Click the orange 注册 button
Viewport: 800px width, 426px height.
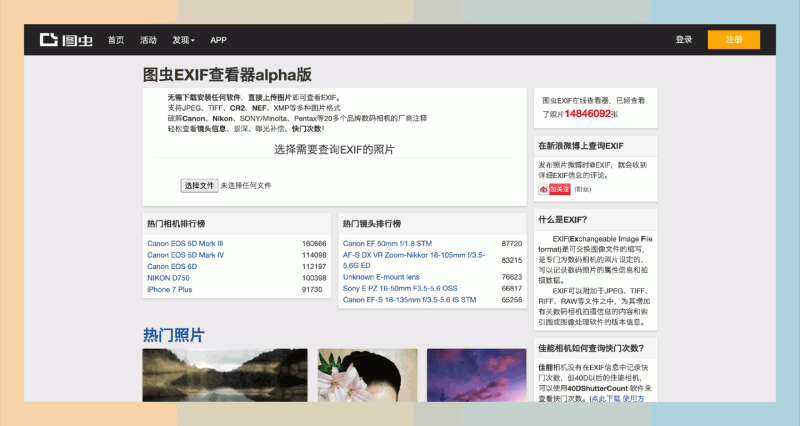[734, 40]
